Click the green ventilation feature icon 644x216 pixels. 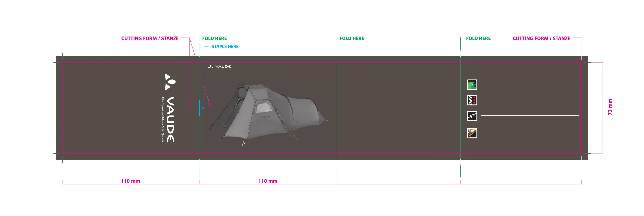click(472, 85)
